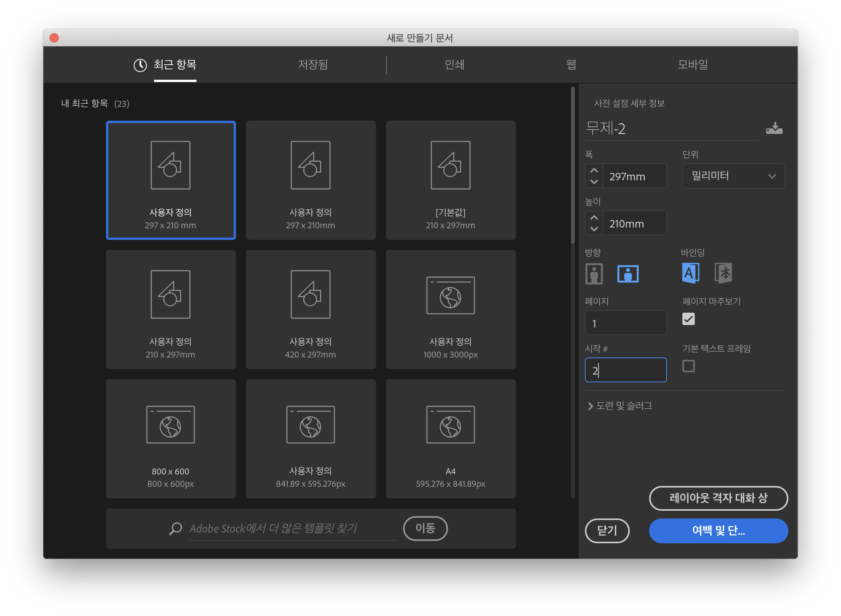Open the 밀리미터 units dropdown

click(733, 176)
